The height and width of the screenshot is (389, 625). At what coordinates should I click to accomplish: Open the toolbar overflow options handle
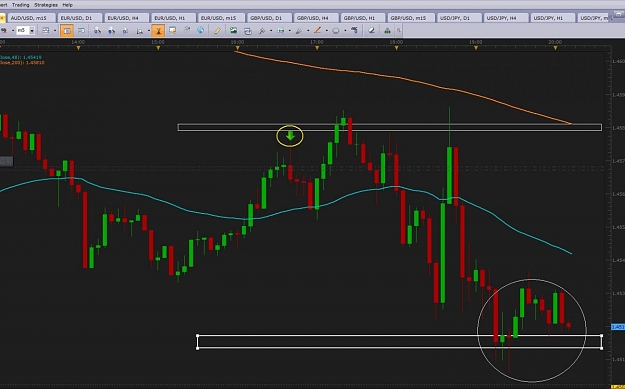398,31
